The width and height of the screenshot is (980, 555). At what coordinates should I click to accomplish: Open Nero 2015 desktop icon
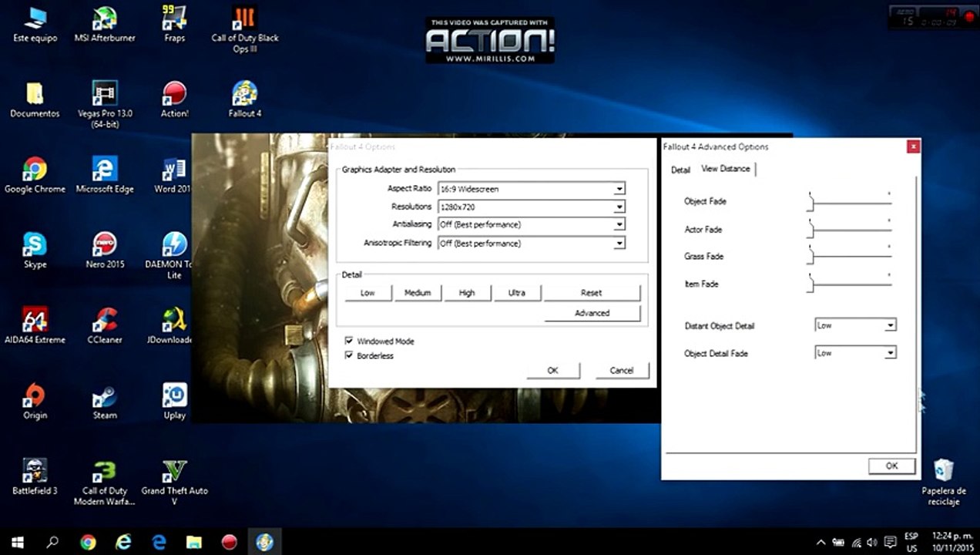(105, 251)
